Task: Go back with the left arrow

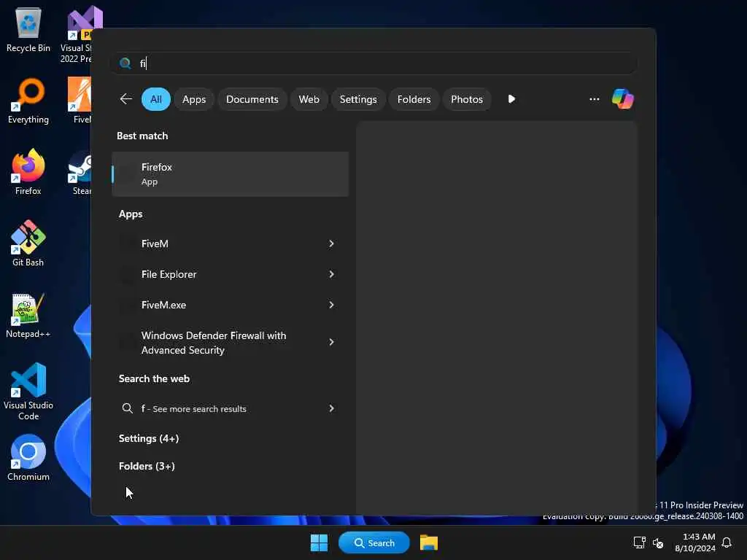Action: point(125,99)
